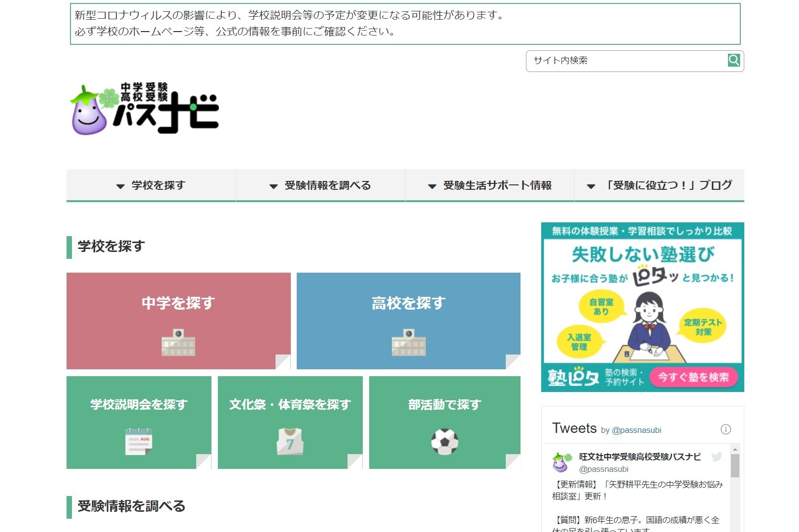Click the Tweets widget scrollbar thumb
This screenshot has width=799, height=532.
pos(734,465)
